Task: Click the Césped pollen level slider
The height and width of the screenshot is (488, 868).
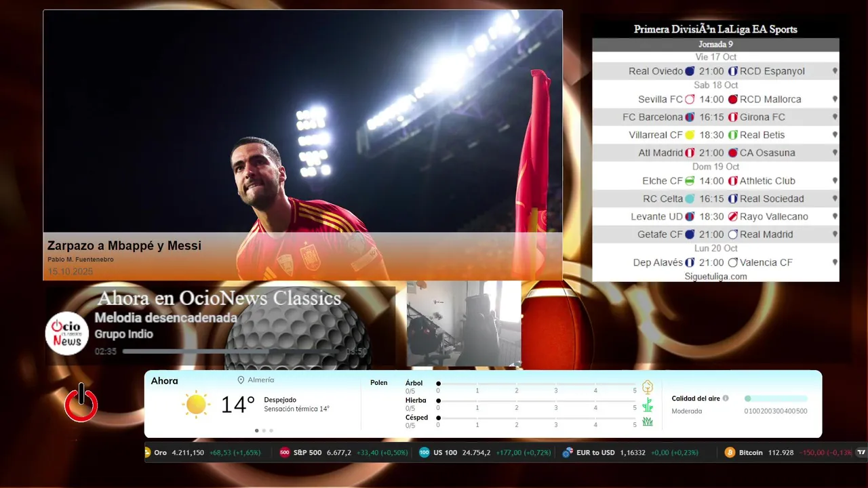Action: [x=536, y=418]
